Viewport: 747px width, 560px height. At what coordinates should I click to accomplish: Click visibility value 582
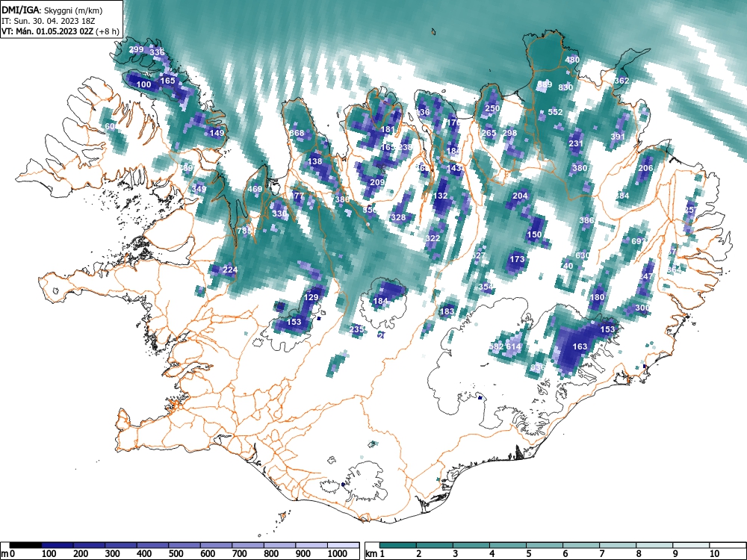click(x=497, y=346)
